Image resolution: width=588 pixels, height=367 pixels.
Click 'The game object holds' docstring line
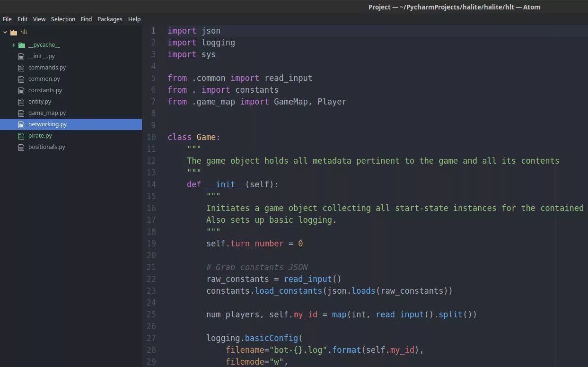373,161
